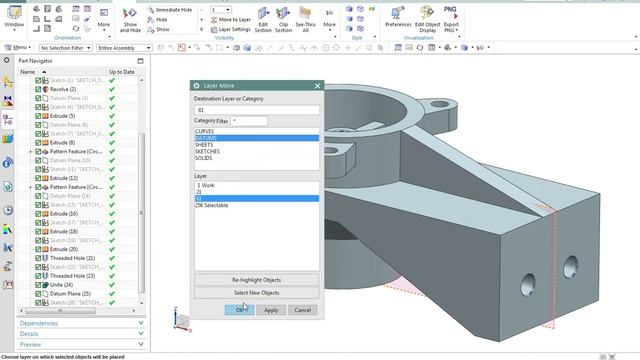Click More in Orientation group

coord(104,19)
